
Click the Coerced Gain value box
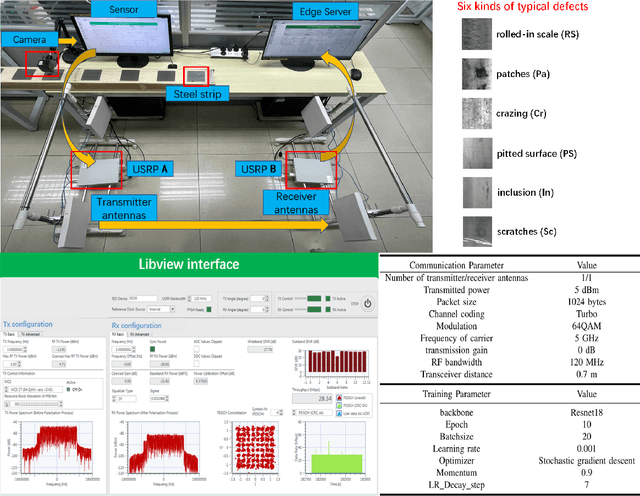pos(122,381)
